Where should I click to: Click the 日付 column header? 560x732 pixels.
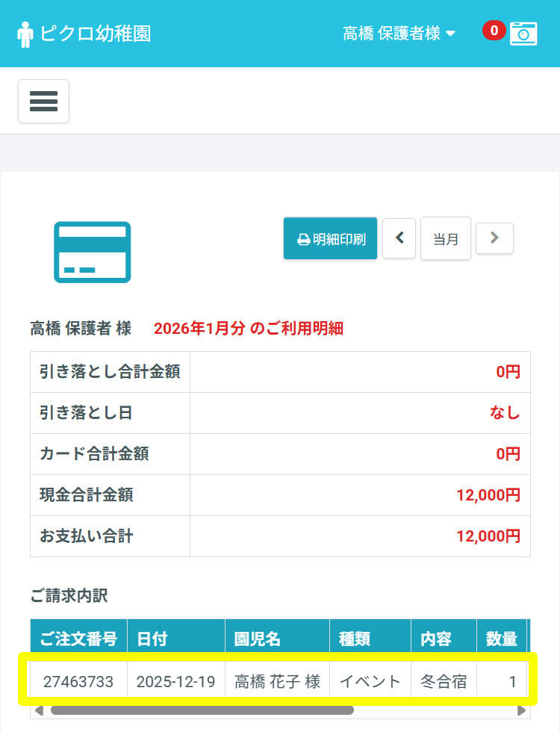pyautogui.click(x=175, y=639)
